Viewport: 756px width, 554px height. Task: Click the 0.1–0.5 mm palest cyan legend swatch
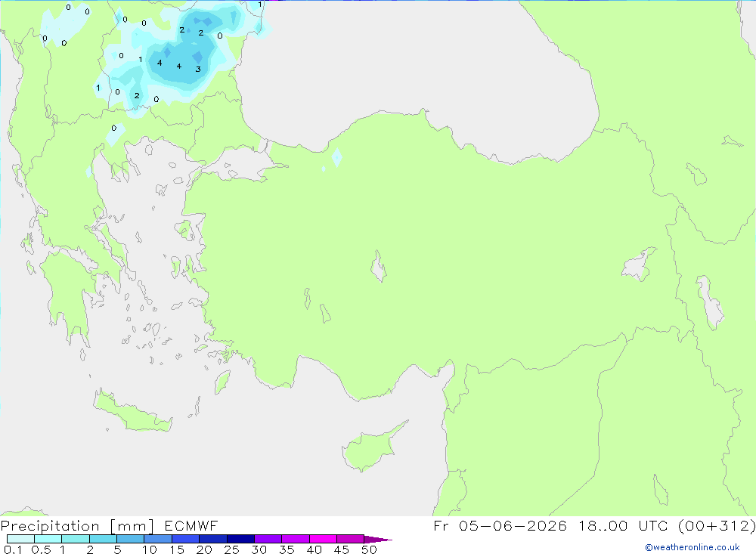(20, 539)
